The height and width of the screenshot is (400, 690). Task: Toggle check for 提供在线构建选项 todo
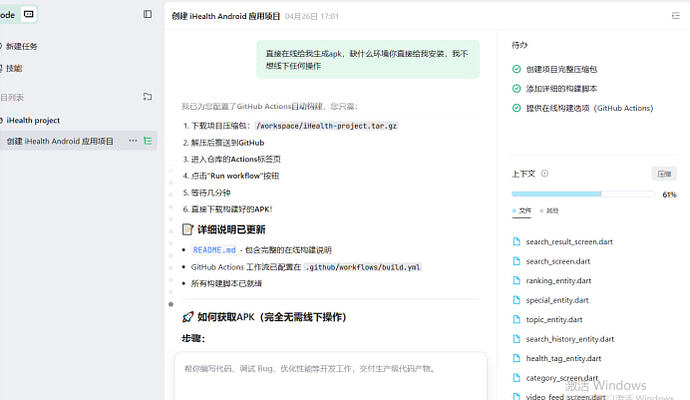click(x=517, y=108)
